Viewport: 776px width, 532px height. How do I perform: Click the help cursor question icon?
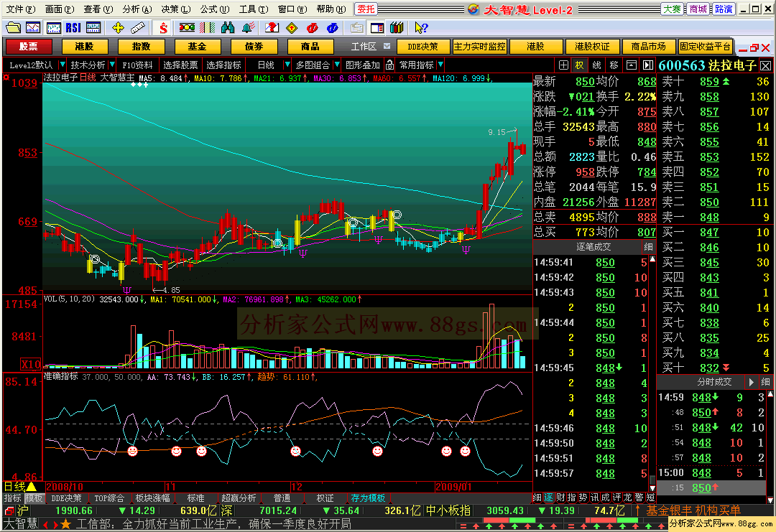[x=420, y=28]
